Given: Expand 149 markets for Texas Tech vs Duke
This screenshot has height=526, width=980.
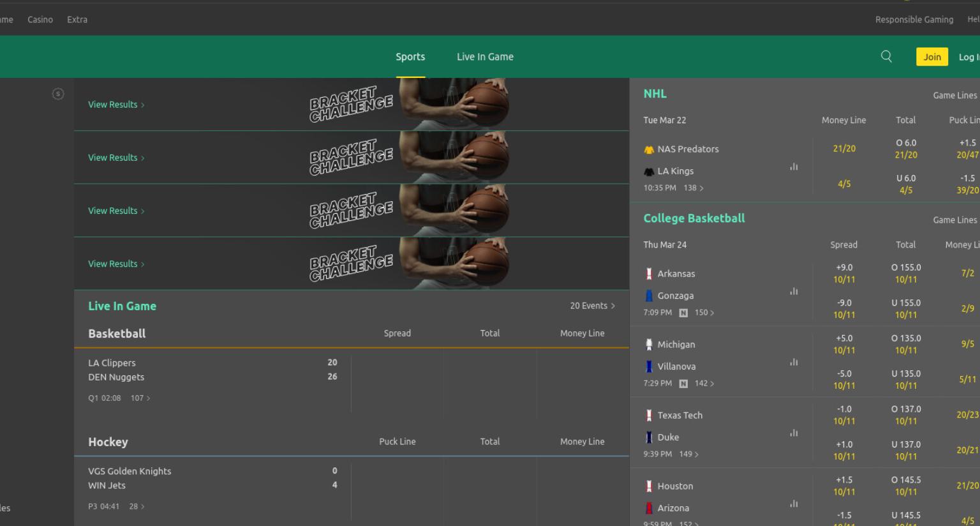Looking at the screenshot, I should tap(689, 455).
